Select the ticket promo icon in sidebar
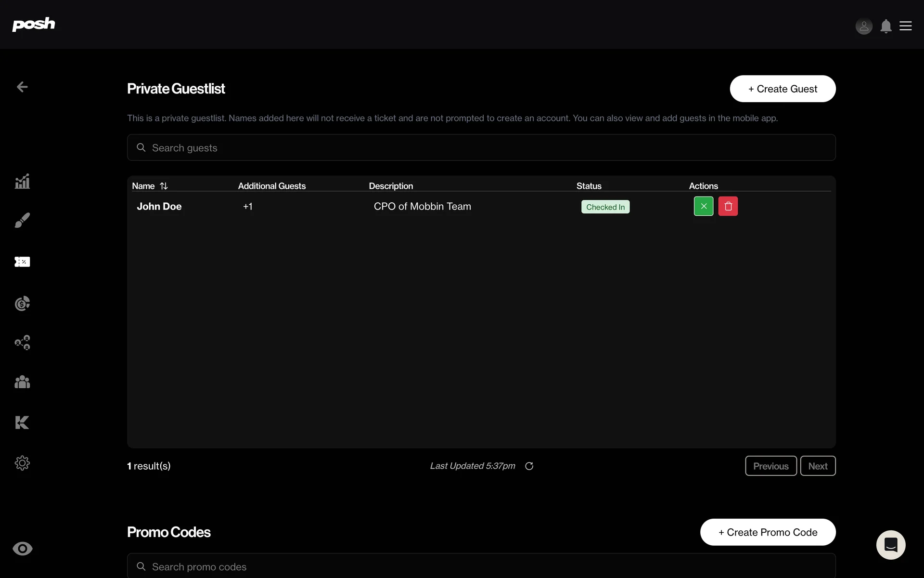 coord(22,262)
